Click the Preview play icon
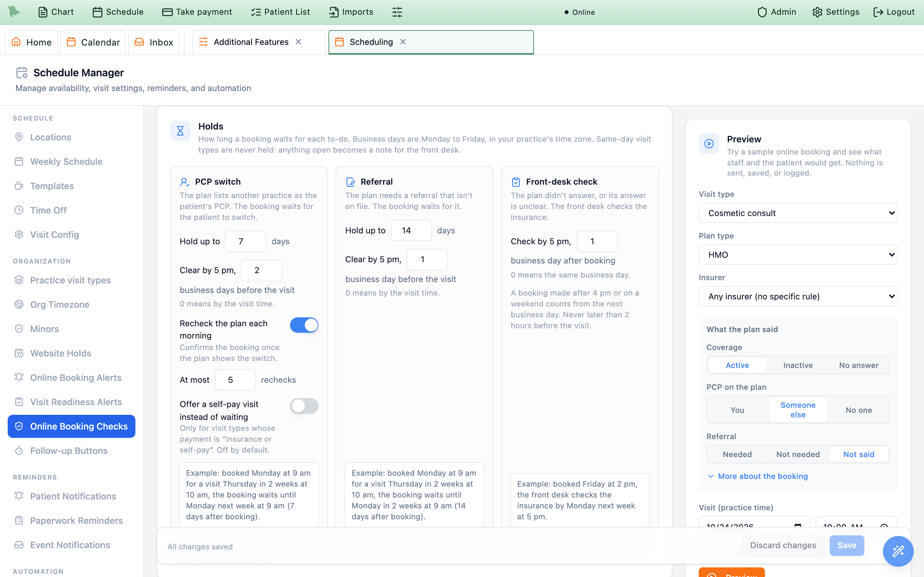 click(709, 144)
